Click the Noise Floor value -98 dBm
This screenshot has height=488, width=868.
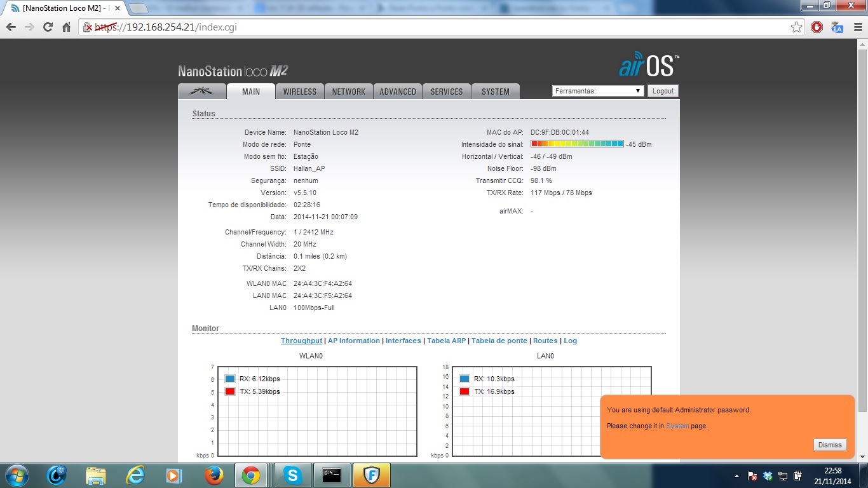click(543, 168)
